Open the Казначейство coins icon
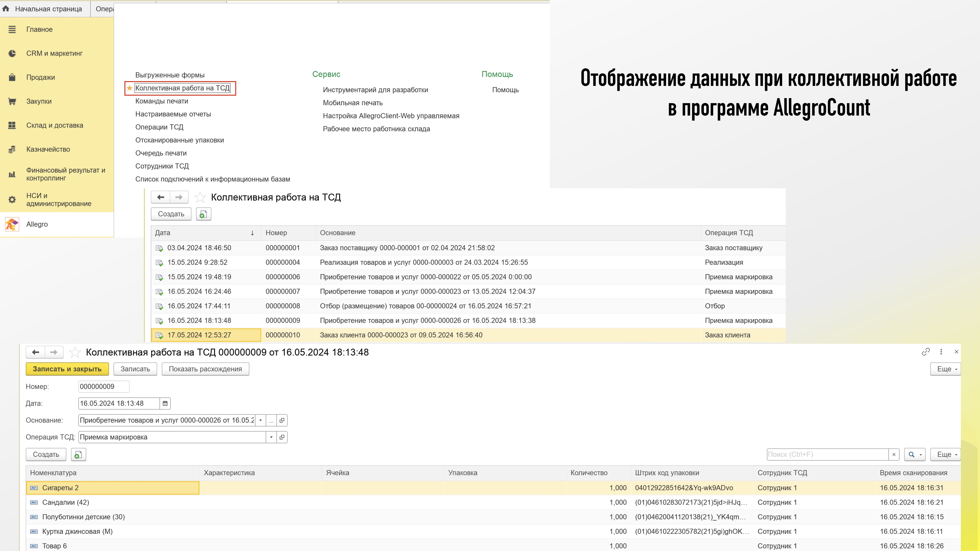980x551 pixels. (12, 149)
